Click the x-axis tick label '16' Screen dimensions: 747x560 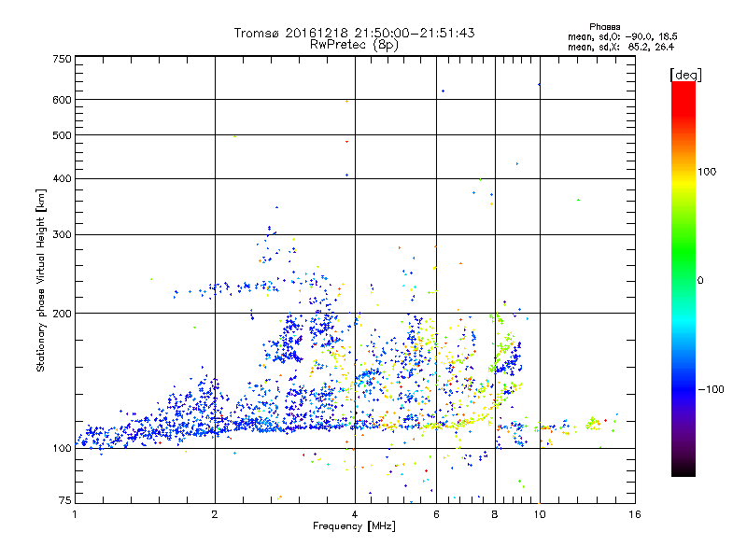click(x=635, y=514)
